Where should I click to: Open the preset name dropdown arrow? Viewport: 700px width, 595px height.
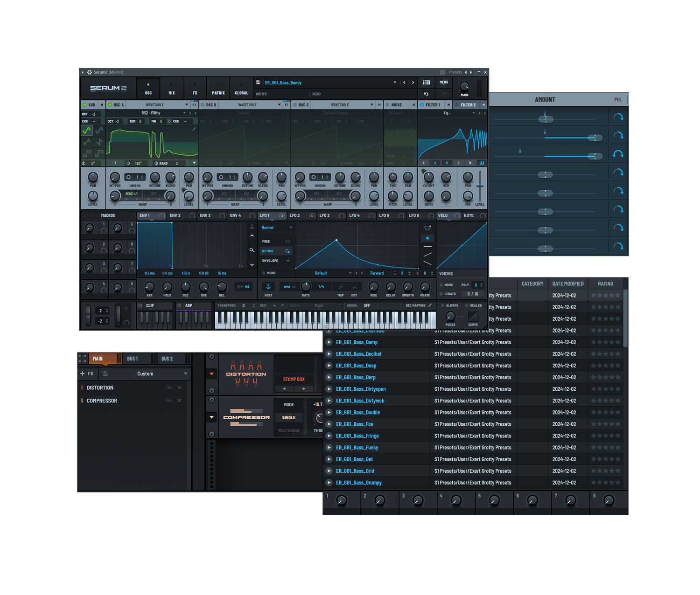pos(395,83)
